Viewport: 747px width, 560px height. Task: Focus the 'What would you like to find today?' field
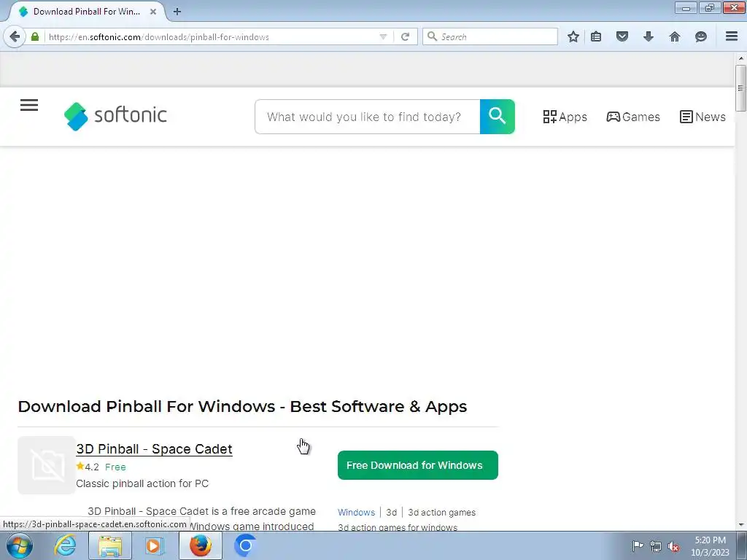[x=368, y=117]
